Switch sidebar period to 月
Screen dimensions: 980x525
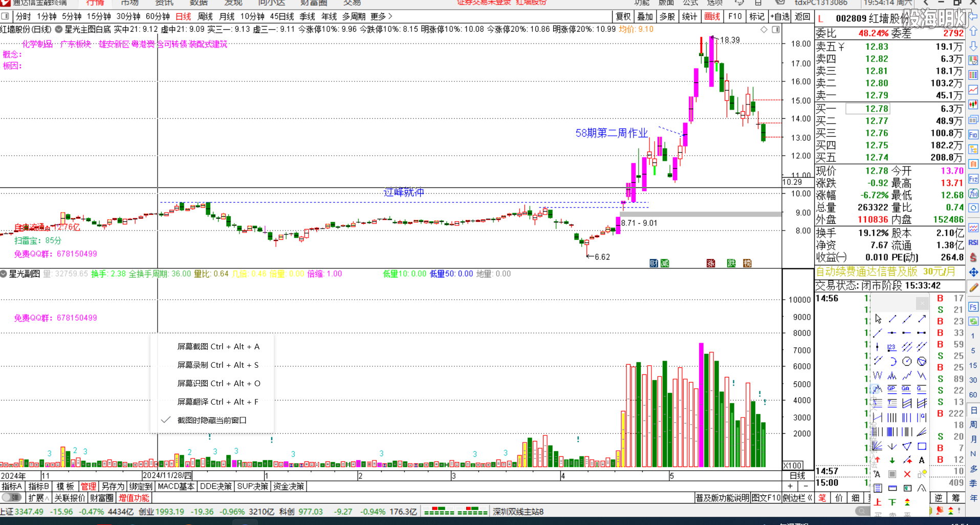[x=973, y=439]
